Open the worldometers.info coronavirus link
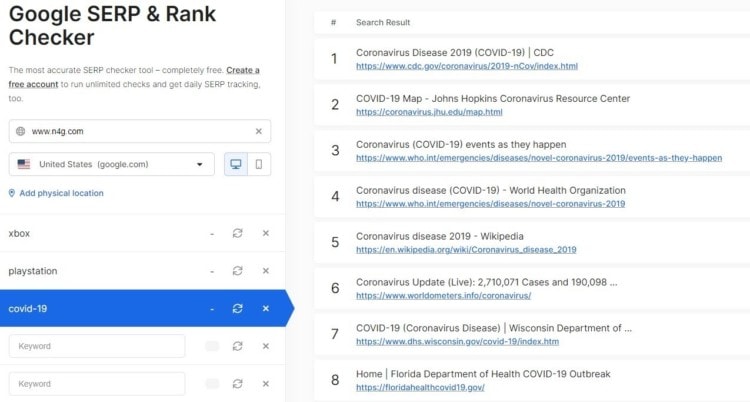 [x=443, y=296]
